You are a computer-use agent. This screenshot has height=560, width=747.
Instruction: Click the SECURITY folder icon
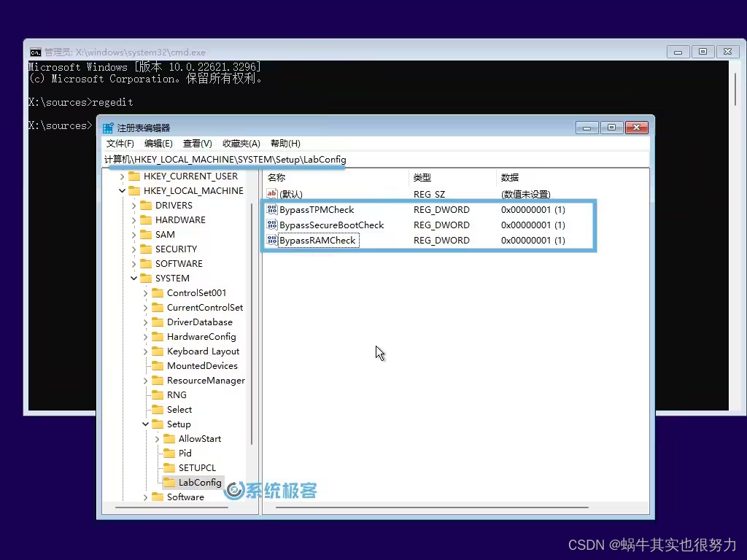click(x=146, y=249)
